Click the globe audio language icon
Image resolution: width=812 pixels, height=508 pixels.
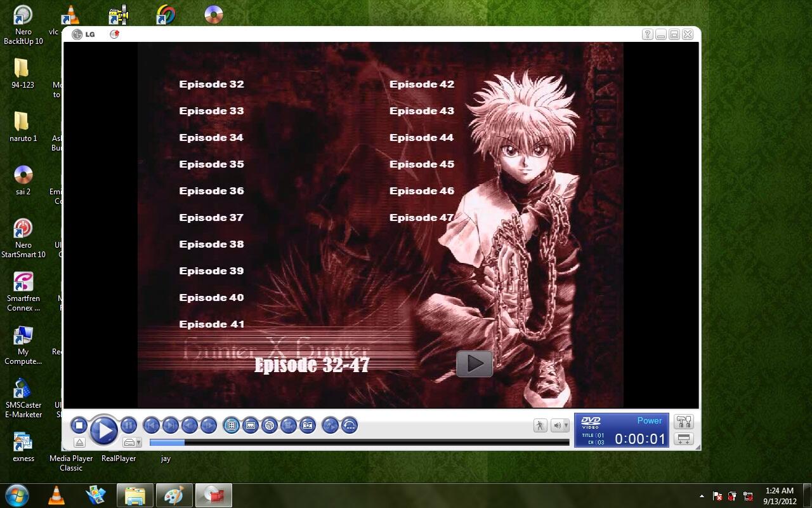coord(270,425)
